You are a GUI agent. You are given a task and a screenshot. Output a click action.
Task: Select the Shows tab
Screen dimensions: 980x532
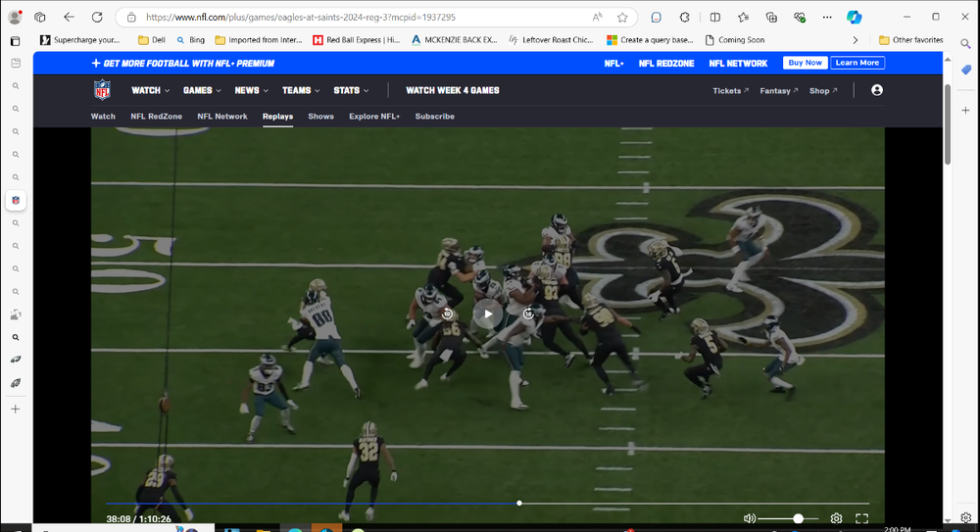tap(320, 117)
